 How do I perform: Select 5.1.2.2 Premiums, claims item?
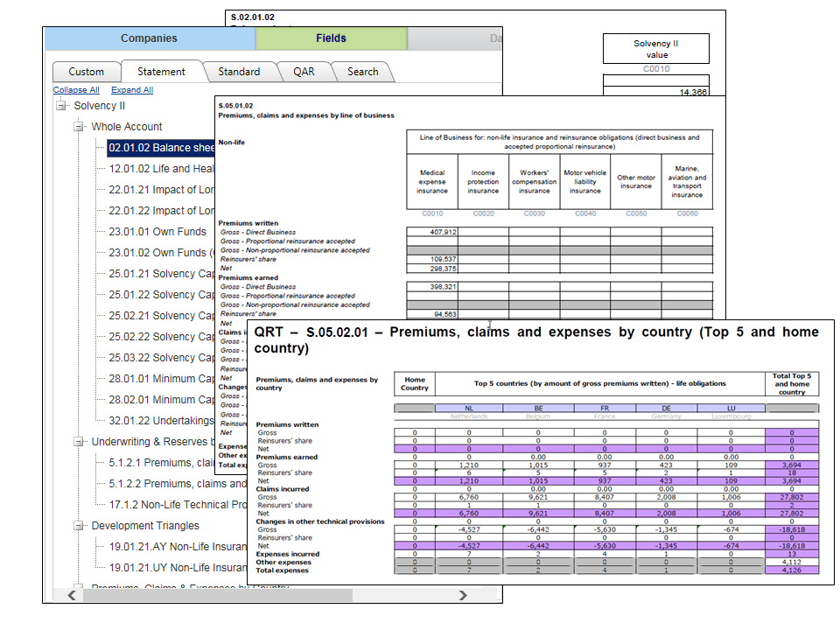click(x=178, y=484)
